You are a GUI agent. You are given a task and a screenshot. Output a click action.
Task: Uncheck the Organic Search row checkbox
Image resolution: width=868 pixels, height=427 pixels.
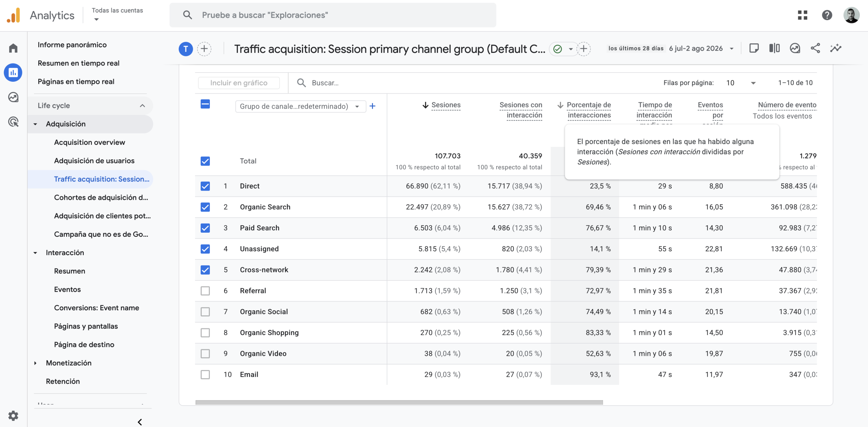(x=205, y=207)
